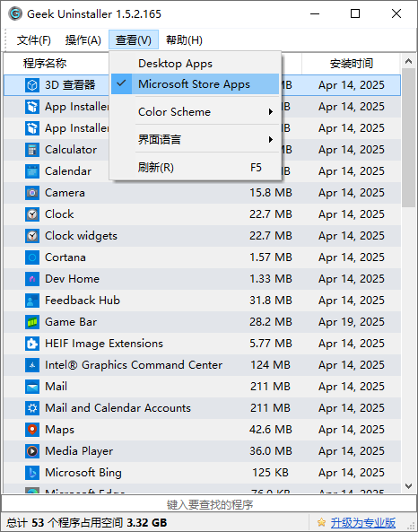
Task: Click the Game Bar icon
Action: 32,322
